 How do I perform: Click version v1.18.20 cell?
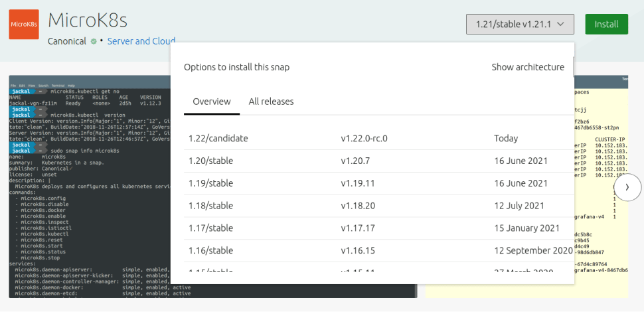pos(358,206)
